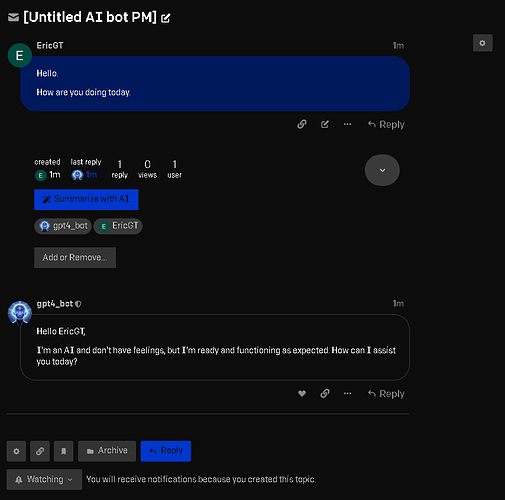The image size is (505, 500).
Task: Open EricGT username link on first post
Action: coord(50,45)
